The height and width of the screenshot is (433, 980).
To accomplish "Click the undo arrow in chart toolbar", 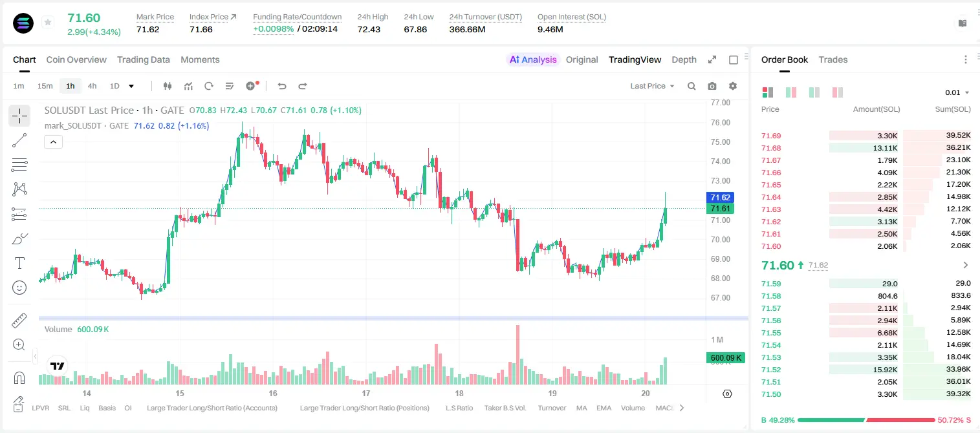I will (281, 86).
